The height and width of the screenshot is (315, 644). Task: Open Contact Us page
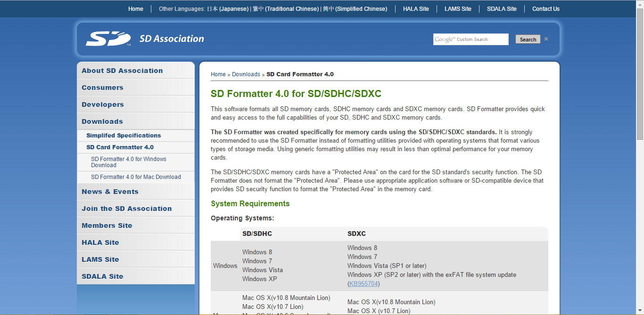(x=546, y=9)
